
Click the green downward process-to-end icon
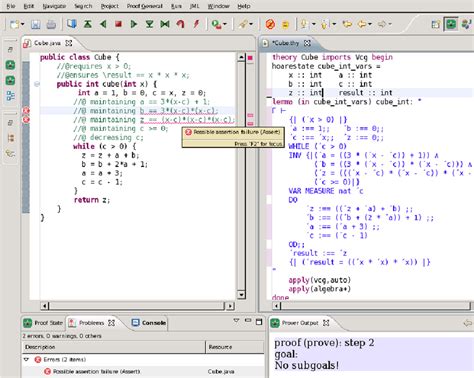[x=150, y=24]
